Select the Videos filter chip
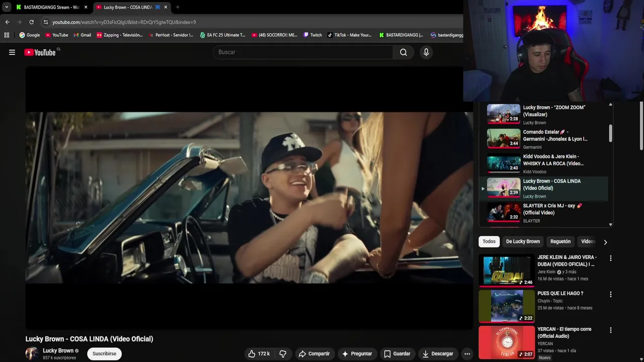Viewport: 644px width, 362px height. (x=588, y=242)
